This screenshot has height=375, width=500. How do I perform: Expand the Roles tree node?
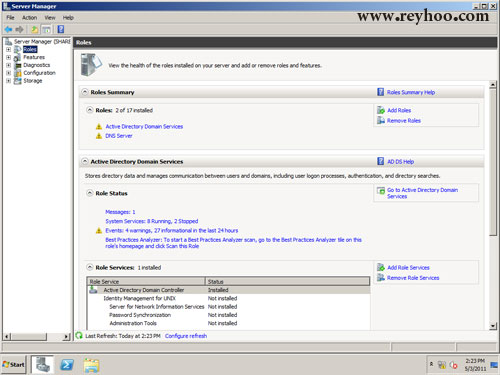point(8,50)
